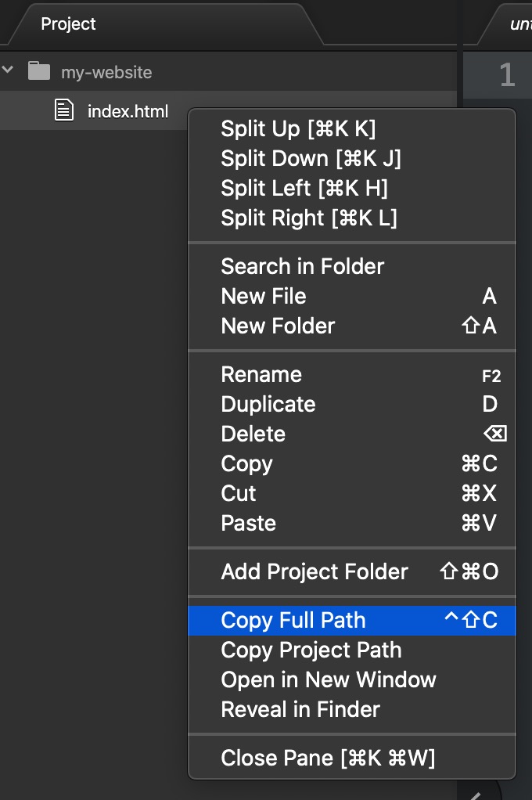532x800 pixels.
Task: Choose Split Up from context menu
Action: pos(298,128)
